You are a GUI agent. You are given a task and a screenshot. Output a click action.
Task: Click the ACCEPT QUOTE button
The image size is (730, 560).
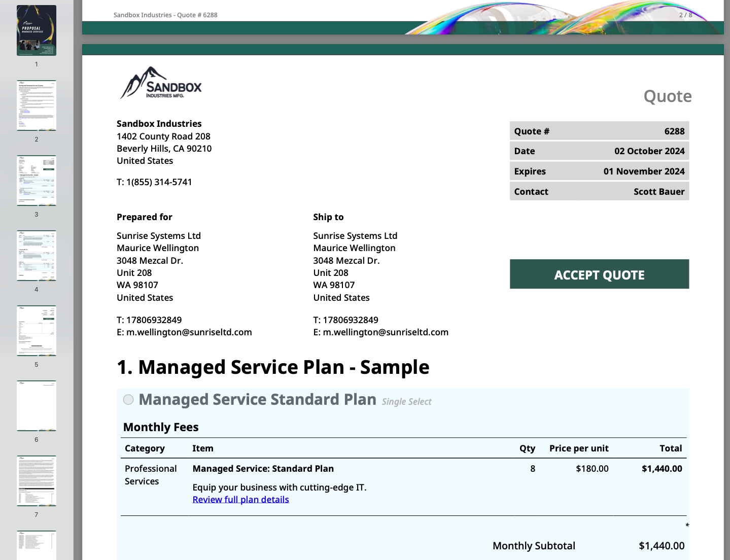click(x=599, y=274)
